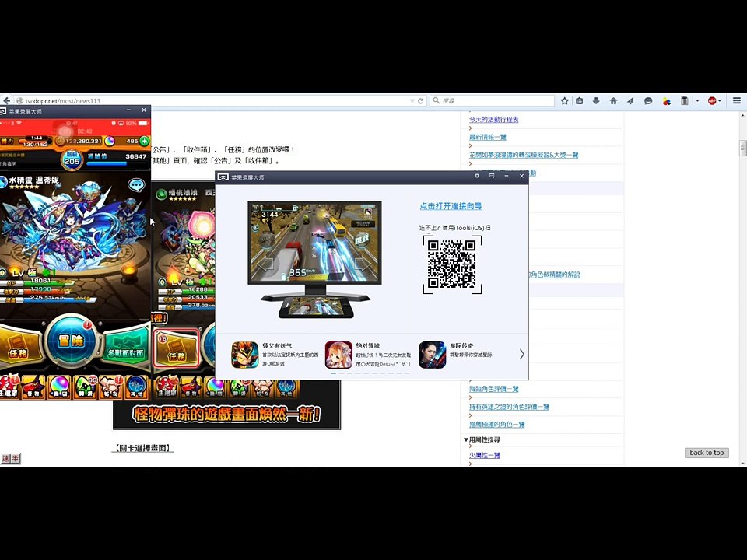This screenshot has height=560, width=747.
Task: Tap the 轉蛋 green egg icon in bottom bar
Action: point(85,387)
